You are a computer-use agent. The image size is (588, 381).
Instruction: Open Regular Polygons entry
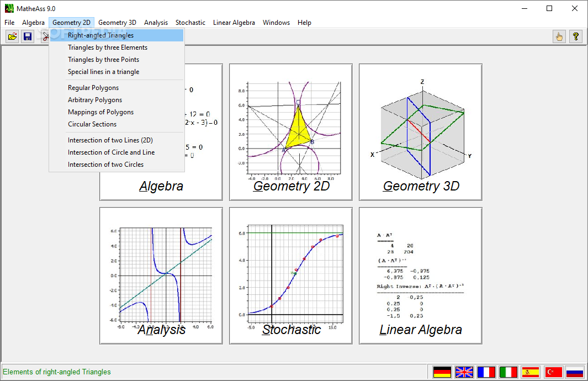click(x=116, y=88)
